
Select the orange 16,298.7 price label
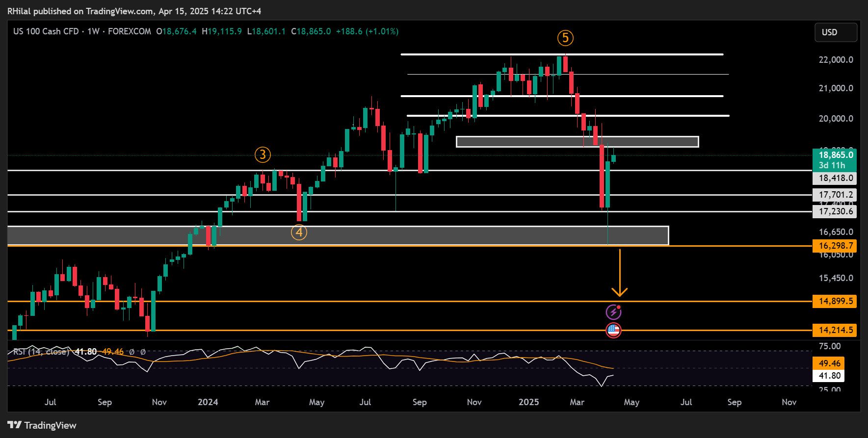(835, 246)
